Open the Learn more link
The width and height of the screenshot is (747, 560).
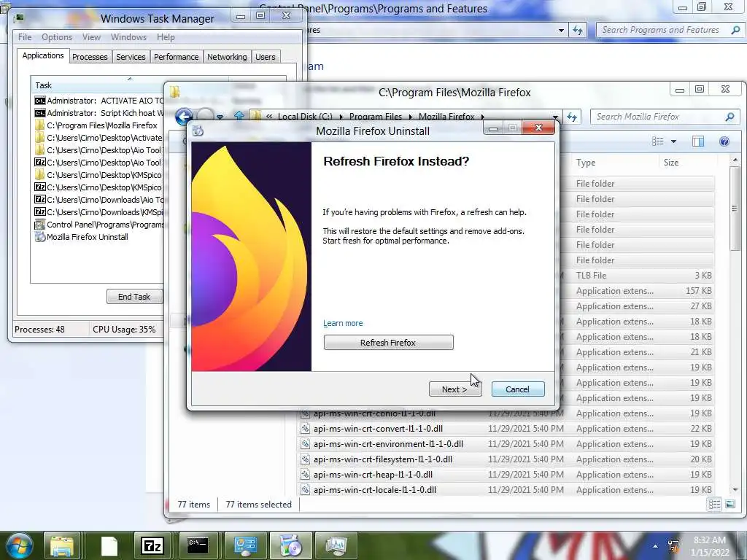(343, 323)
